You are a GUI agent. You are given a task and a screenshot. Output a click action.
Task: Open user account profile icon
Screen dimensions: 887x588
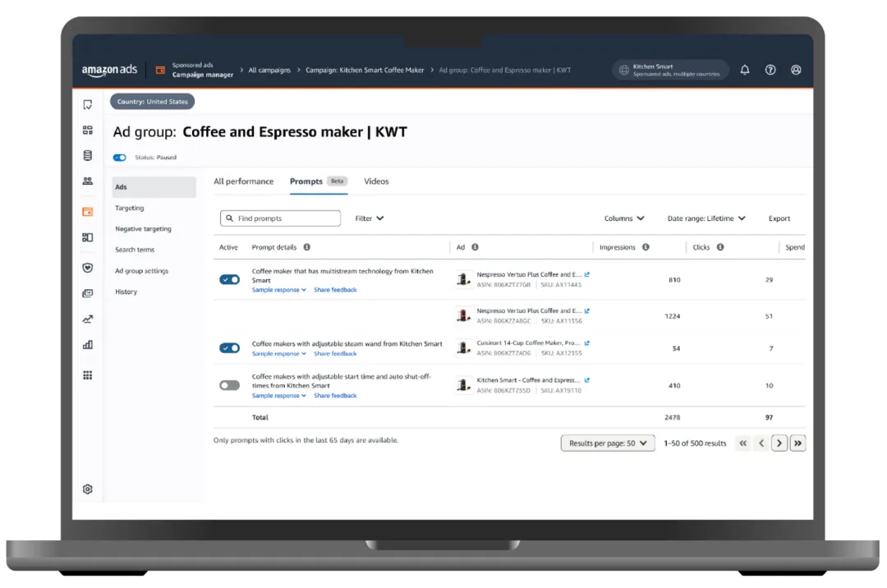795,70
